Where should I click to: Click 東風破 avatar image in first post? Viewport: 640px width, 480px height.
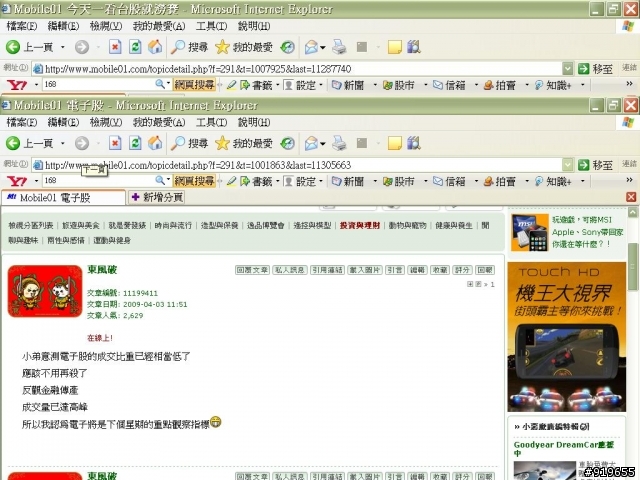(45, 291)
